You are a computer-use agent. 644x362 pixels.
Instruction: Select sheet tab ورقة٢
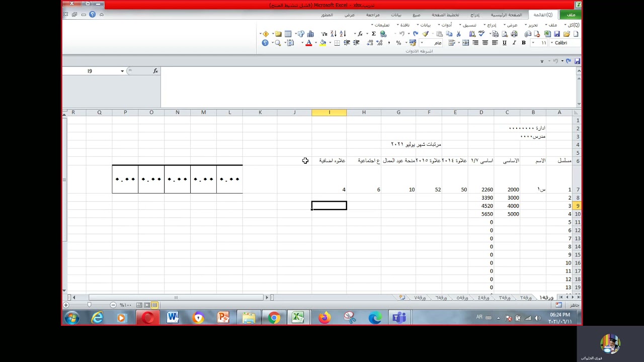point(526,297)
